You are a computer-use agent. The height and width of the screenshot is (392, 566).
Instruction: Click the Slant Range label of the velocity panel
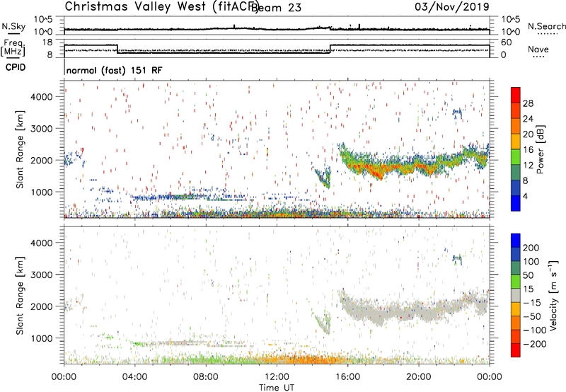pos(20,295)
